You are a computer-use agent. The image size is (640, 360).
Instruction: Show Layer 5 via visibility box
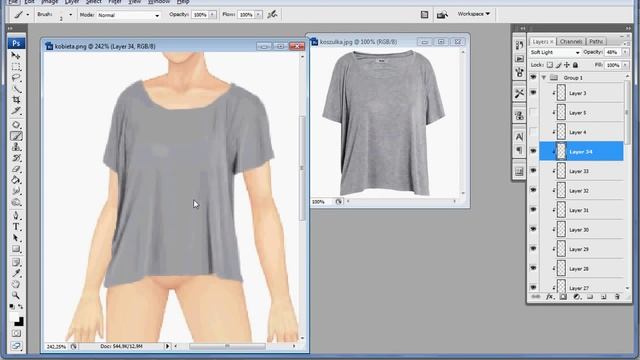click(533, 112)
